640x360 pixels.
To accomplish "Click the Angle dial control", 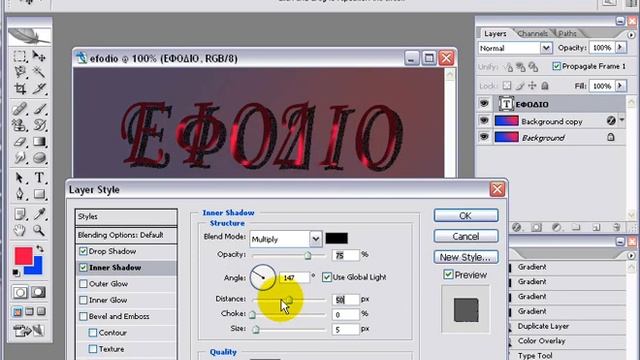I will (262, 277).
